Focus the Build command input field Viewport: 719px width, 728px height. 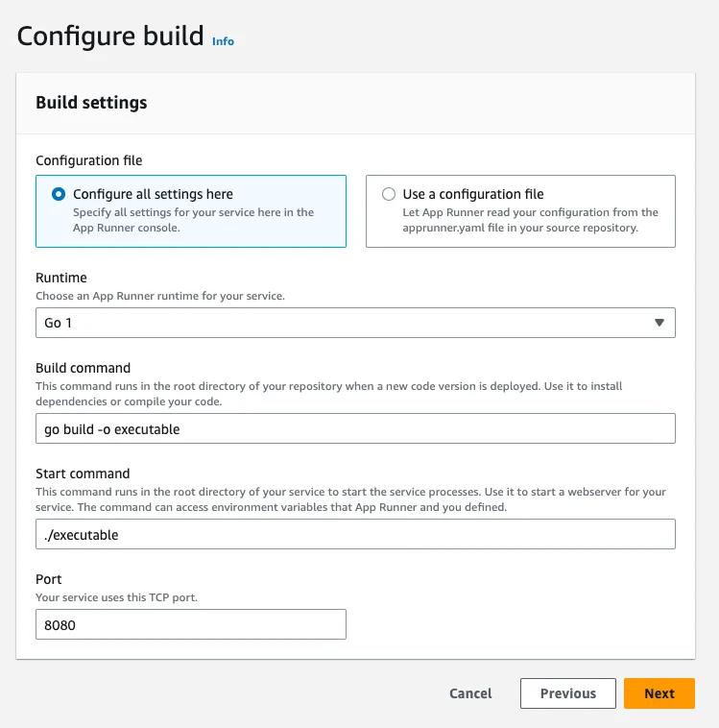355,428
